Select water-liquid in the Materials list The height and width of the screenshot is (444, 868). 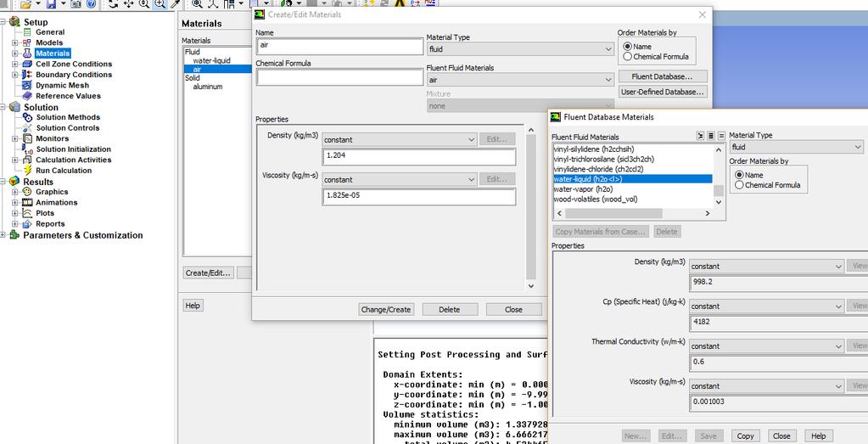211,60
